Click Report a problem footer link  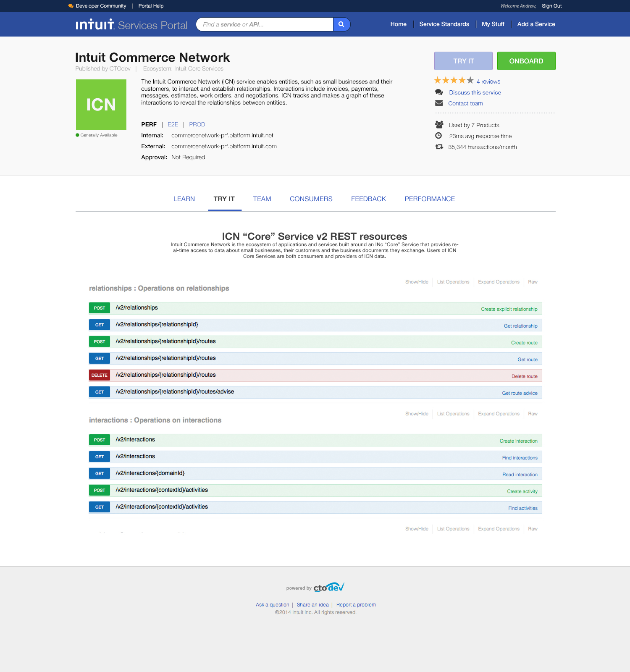coord(356,605)
